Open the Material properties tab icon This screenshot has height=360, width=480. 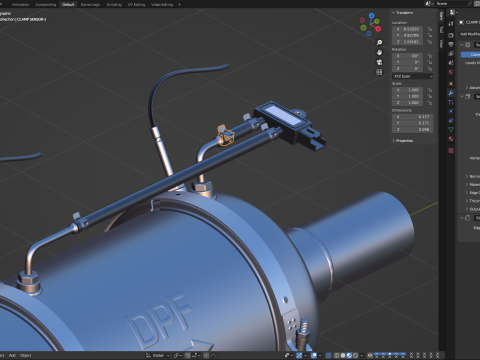click(451, 139)
